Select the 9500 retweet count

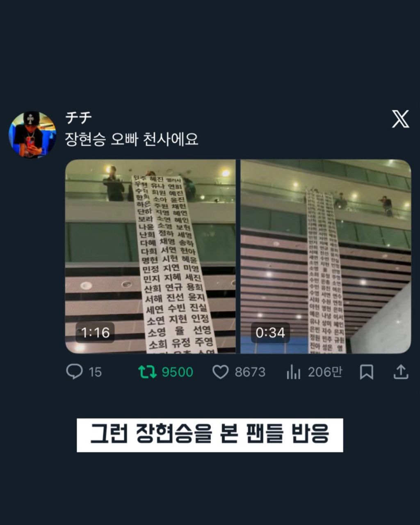[x=177, y=372]
